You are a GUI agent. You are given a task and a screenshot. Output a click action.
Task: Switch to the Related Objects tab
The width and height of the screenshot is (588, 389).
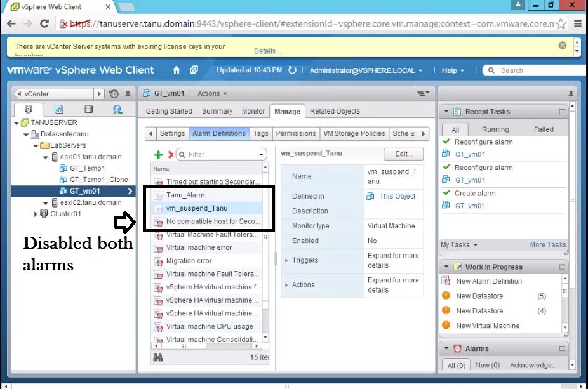pyautogui.click(x=335, y=111)
